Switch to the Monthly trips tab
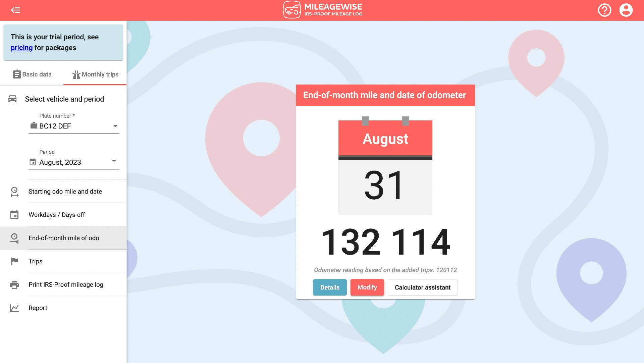The height and width of the screenshot is (363, 644). (95, 74)
